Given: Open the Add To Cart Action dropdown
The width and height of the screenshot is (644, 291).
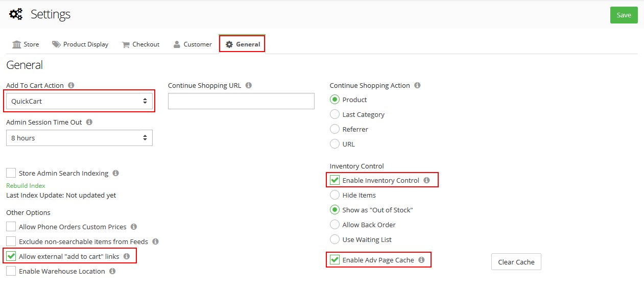Looking at the screenshot, I should click(79, 101).
